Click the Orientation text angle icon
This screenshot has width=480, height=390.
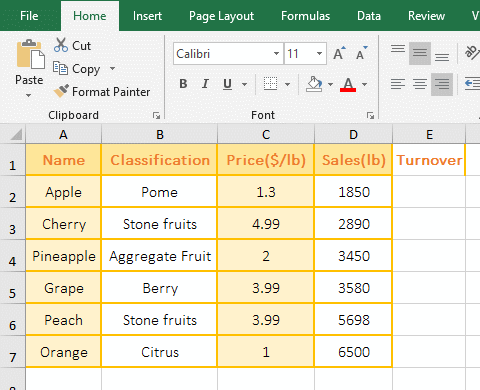click(472, 53)
